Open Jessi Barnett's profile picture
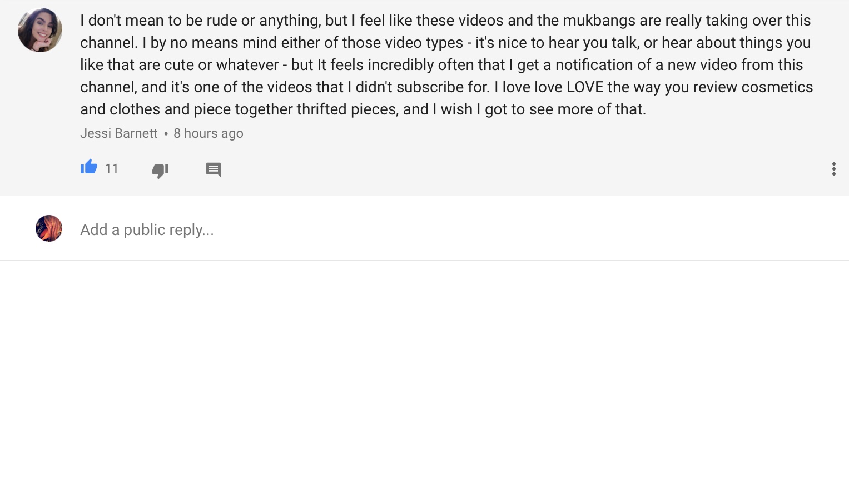Viewport: 849px width, 504px height. point(40,30)
